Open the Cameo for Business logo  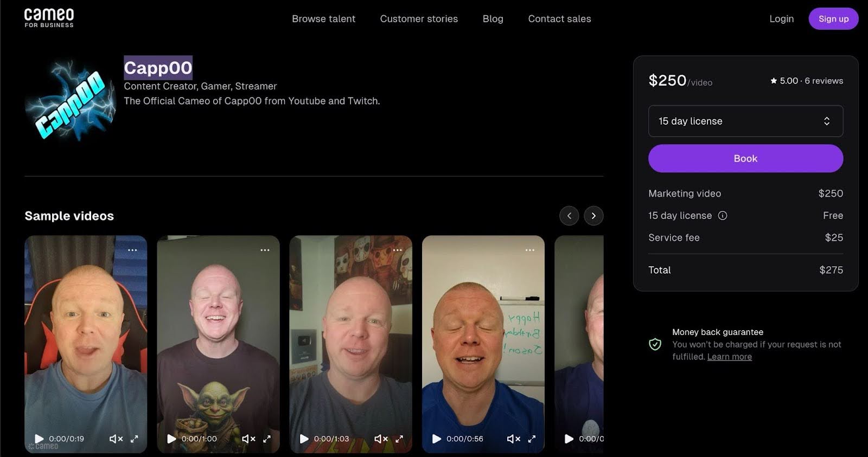click(x=49, y=18)
